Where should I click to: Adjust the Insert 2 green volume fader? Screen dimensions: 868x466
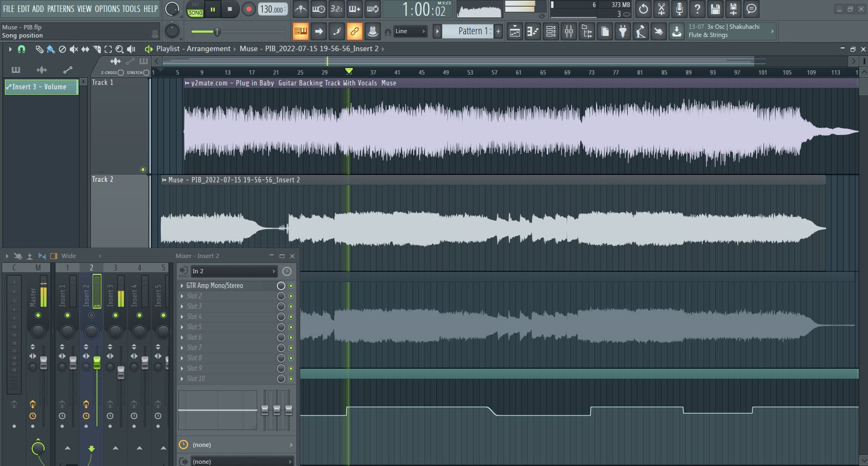[x=97, y=363]
